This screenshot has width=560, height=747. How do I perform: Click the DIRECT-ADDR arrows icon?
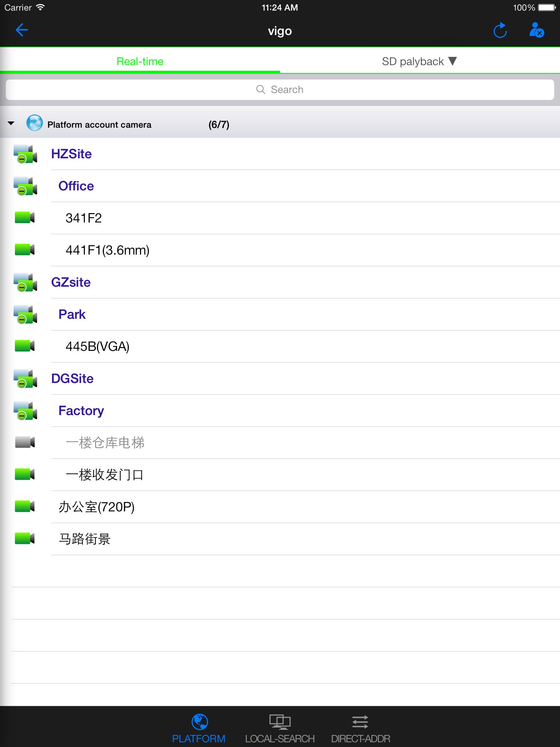point(360,722)
